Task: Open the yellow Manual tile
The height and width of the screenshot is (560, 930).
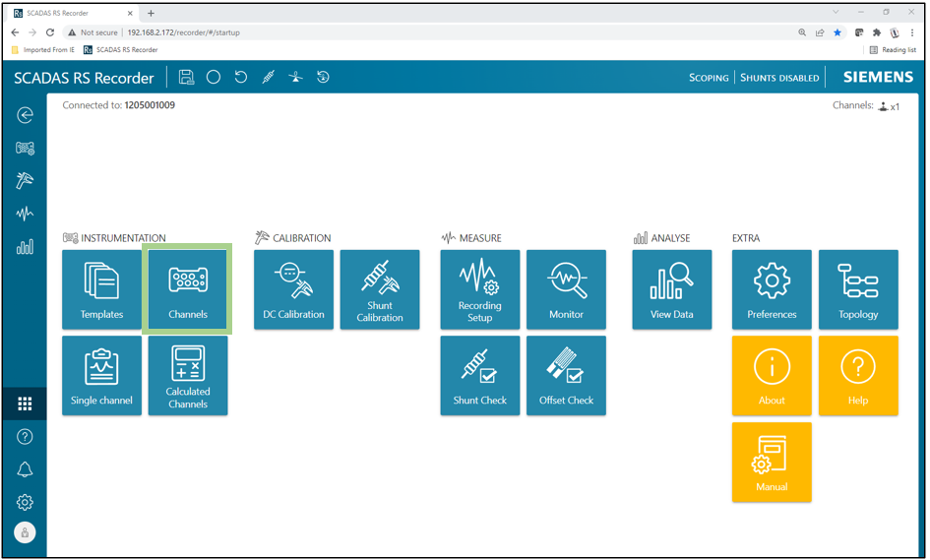Action: [x=772, y=462]
